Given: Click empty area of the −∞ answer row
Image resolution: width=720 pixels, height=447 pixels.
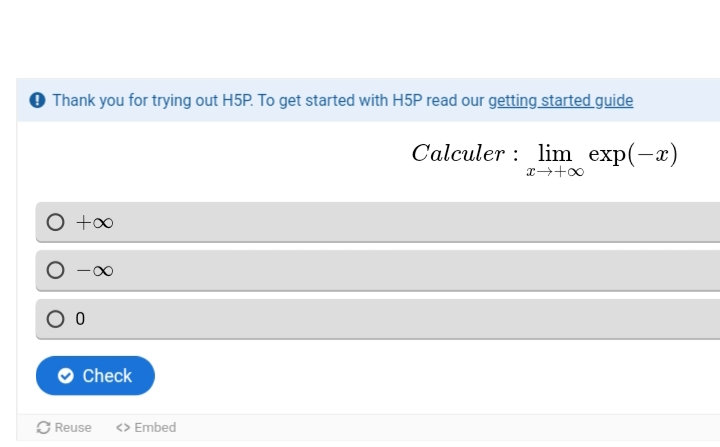Looking at the screenshot, I should pyautogui.click(x=400, y=270).
